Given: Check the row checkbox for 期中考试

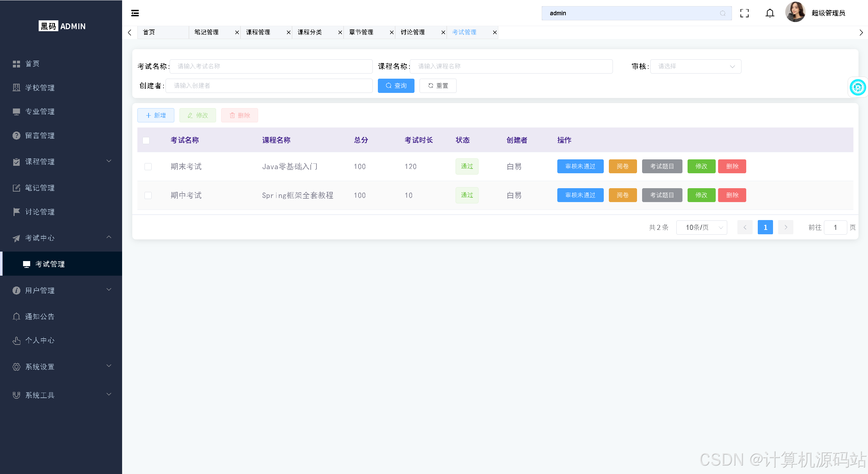Looking at the screenshot, I should tap(148, 195).
